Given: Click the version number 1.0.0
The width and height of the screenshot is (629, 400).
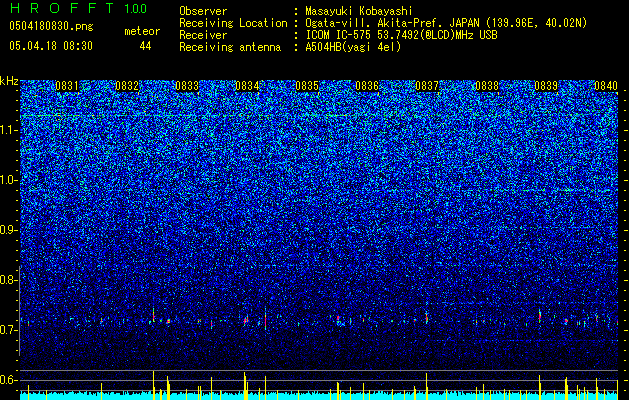Looking at the screenshot, I should [x=136, y=8].
